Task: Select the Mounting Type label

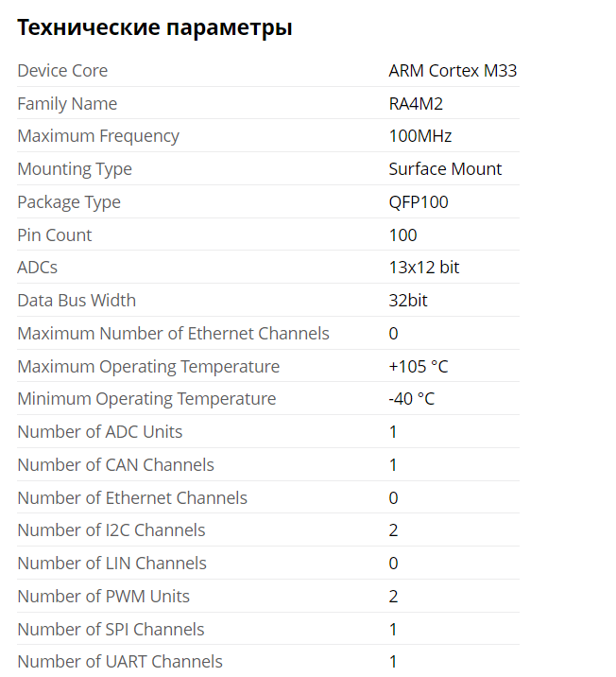Action: pyautogui.click(x=75, y=169)
